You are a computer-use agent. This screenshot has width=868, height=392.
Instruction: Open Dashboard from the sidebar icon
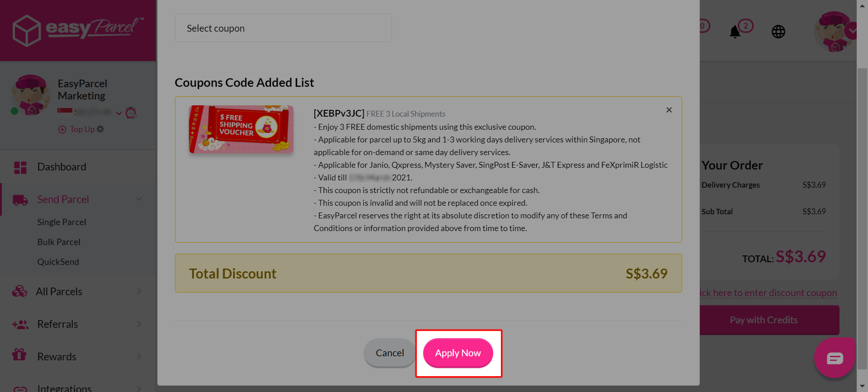coord(20,167)
